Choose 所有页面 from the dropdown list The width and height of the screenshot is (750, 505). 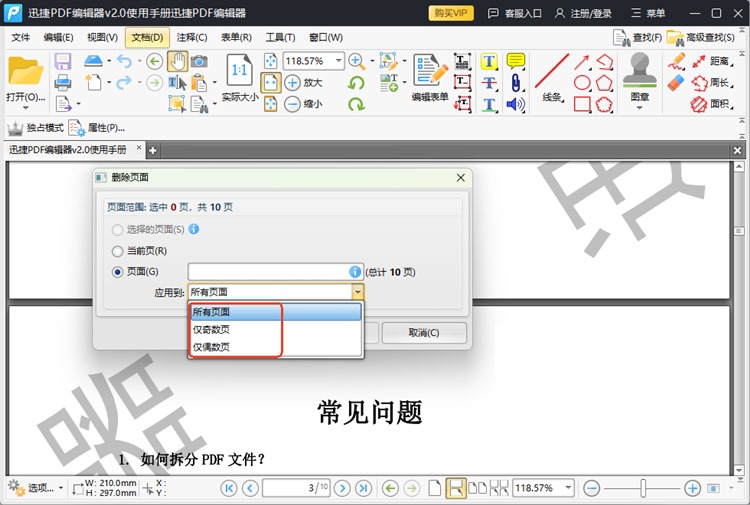tap(276, 312)
